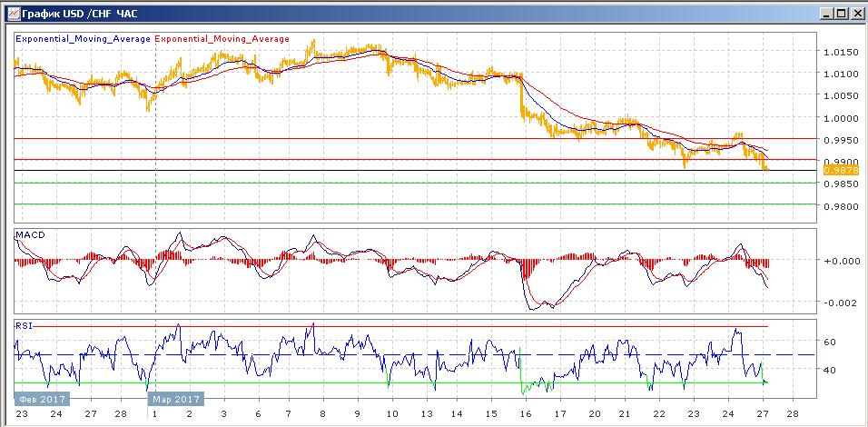The width and height of the screenshot is (868, 427).
Task: Maximize the USD/CHF chart window
Action: [x=841, y=13]
